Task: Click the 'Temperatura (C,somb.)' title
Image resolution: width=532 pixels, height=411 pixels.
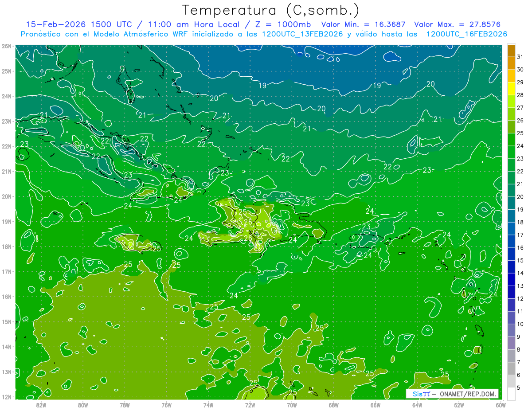Action: click(270, 11)
